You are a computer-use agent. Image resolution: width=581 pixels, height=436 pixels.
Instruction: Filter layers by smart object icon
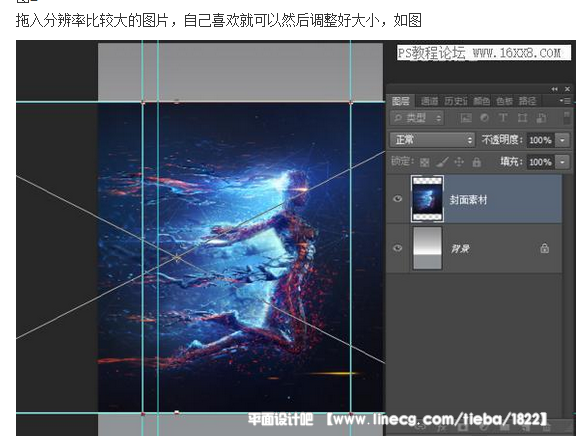tap(541, 118)
